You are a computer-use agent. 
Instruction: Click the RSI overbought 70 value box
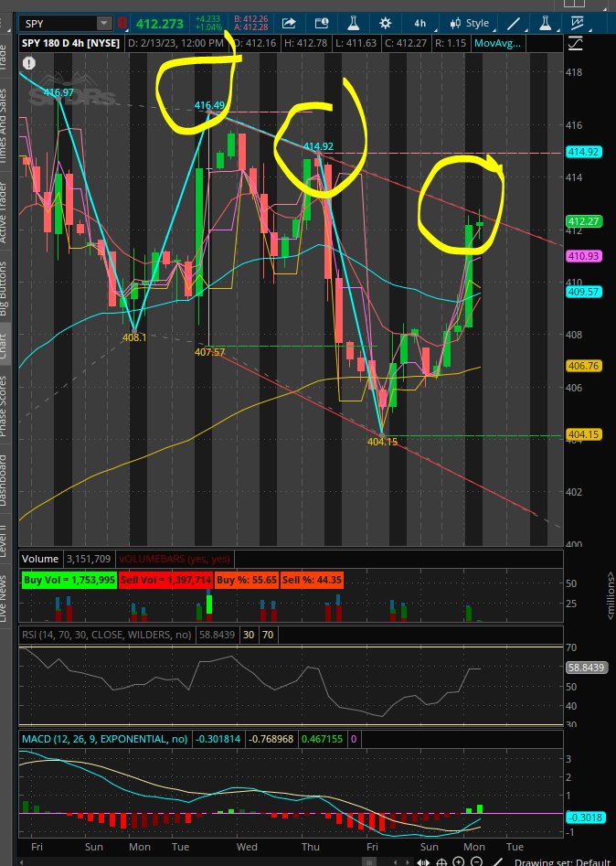pyautogui.click(x=268, y=635)
